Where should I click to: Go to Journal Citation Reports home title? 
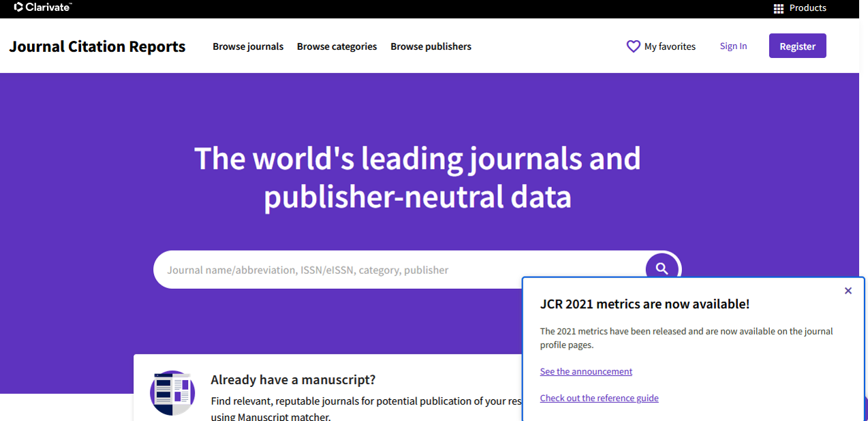[x=97, y=46]
